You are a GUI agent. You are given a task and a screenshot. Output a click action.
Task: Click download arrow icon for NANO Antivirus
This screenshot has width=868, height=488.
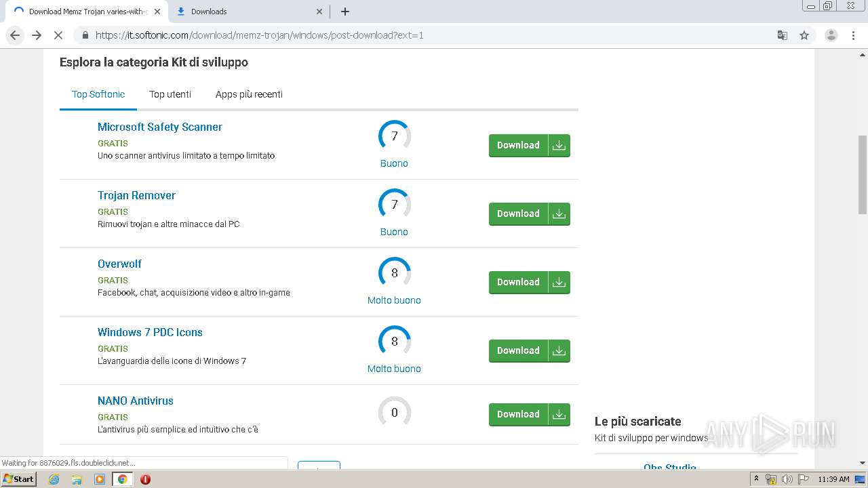point(559,414)
